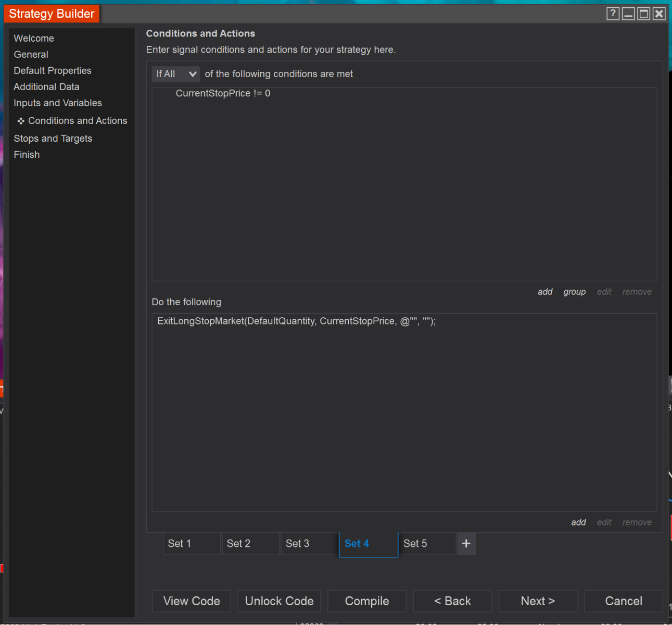Click remove link under actions list
This screenshot has height=625, width=672.
(637, 522)
